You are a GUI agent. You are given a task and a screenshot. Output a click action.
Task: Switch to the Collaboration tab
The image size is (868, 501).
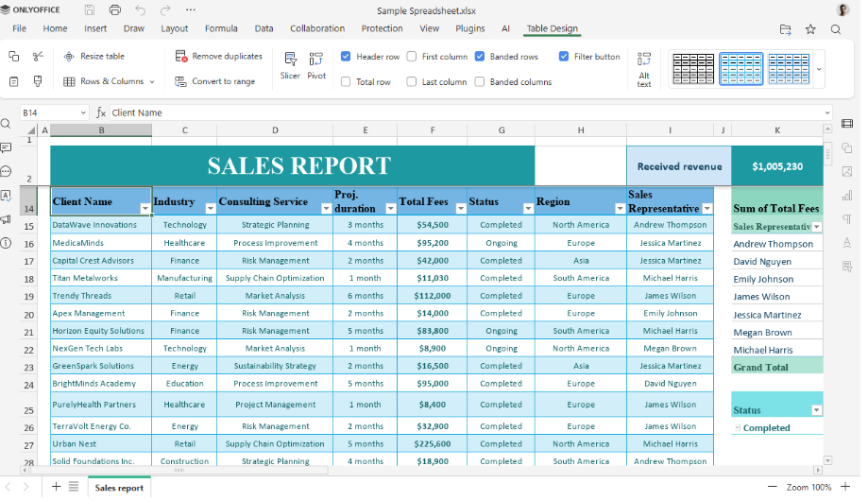[316, 29]
